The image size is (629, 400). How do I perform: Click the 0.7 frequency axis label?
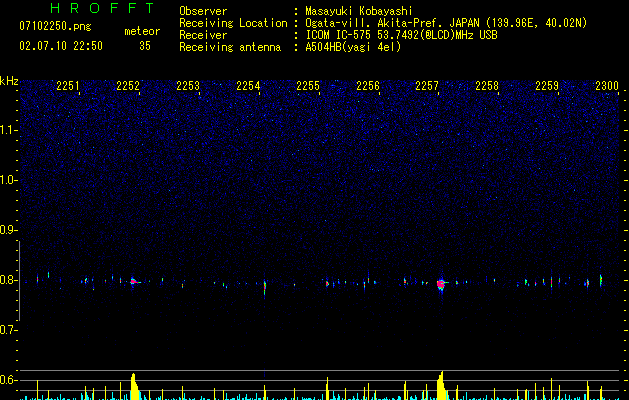coord(8,330)
